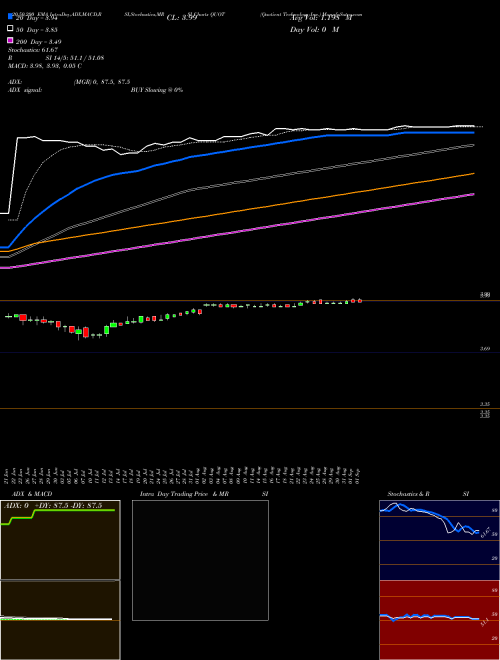Select the '50 Day - 3.83' legend label
This screenshot has height=660, width=500.
[x=36, y=30]
